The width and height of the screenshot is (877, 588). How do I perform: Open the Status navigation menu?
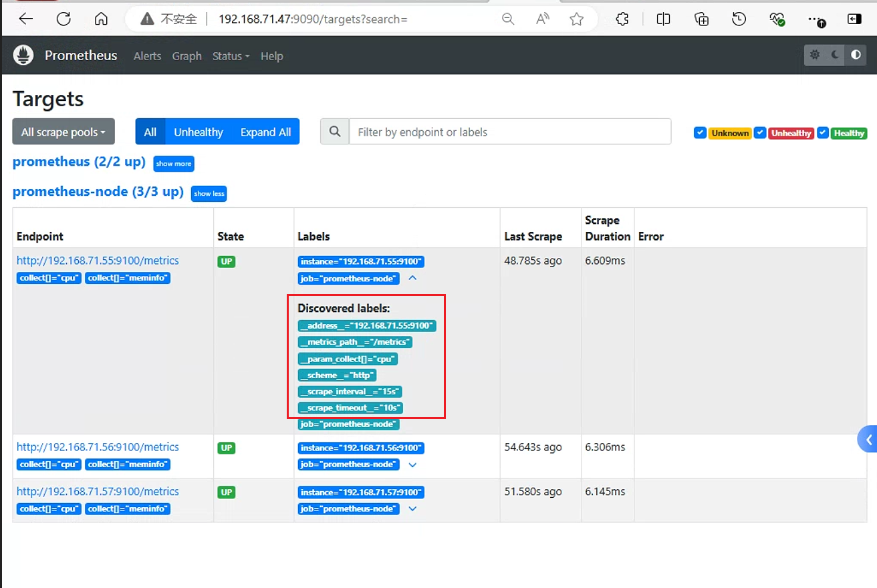tap(231, 56)
